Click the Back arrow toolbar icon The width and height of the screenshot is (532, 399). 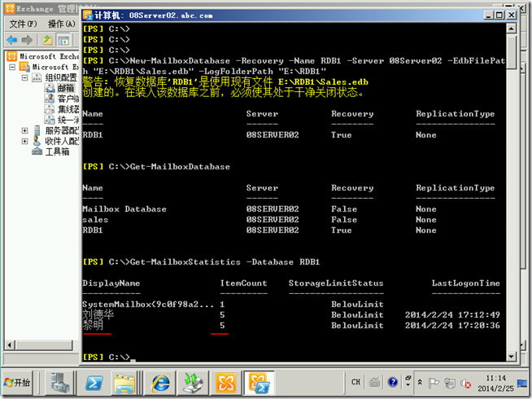tap(12, 40)
